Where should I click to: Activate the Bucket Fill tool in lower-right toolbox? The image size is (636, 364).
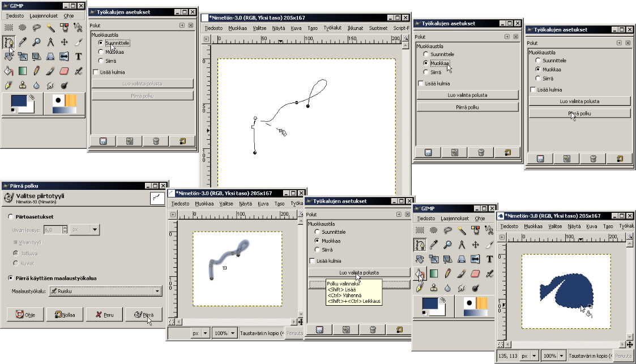coord(420,274)
